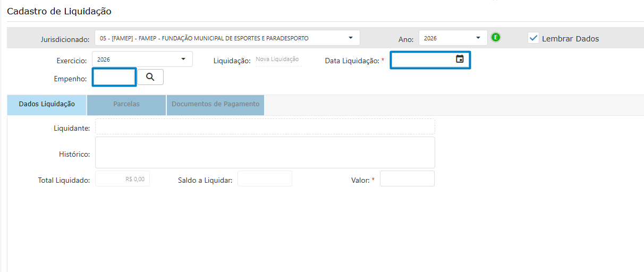
Task: Click the Nova Liquidação number field
Action: point(277,59)
